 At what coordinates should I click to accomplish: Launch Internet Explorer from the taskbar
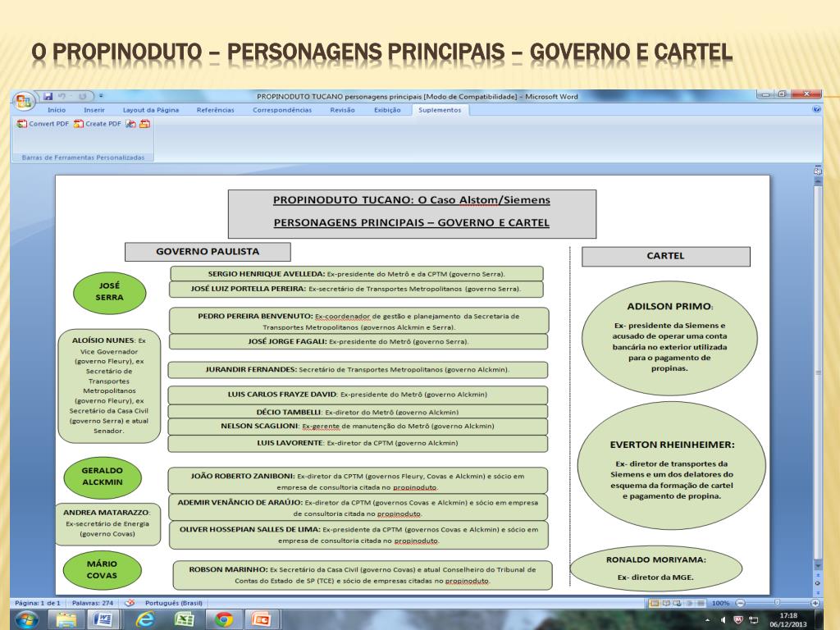[x=144, y=620]
